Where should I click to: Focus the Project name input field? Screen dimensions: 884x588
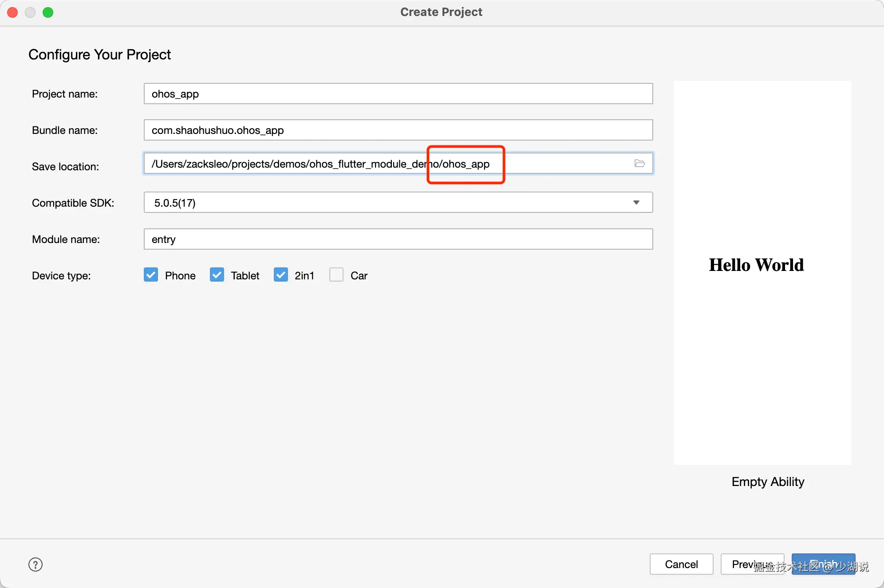[398, 94]
